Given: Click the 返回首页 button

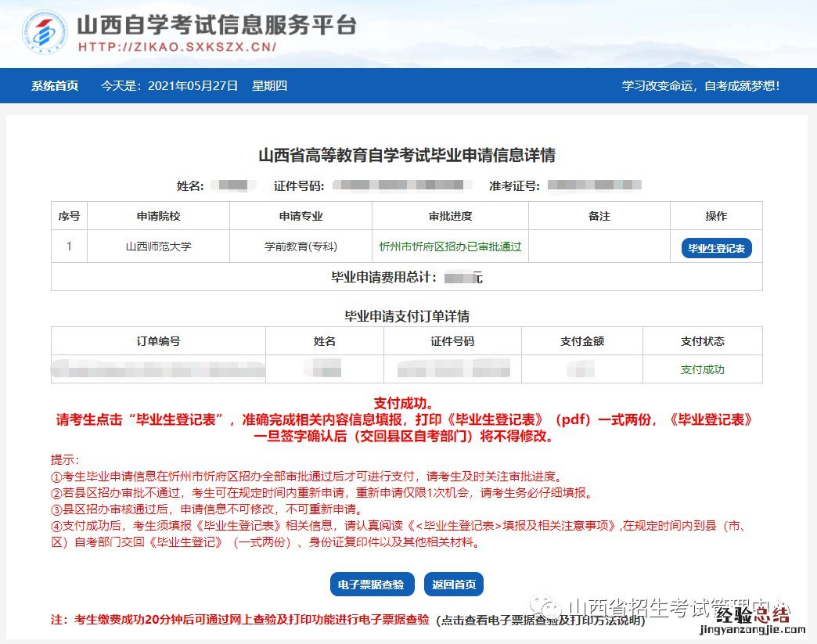Looking at the screenshot, I should (x=454, y=585).
